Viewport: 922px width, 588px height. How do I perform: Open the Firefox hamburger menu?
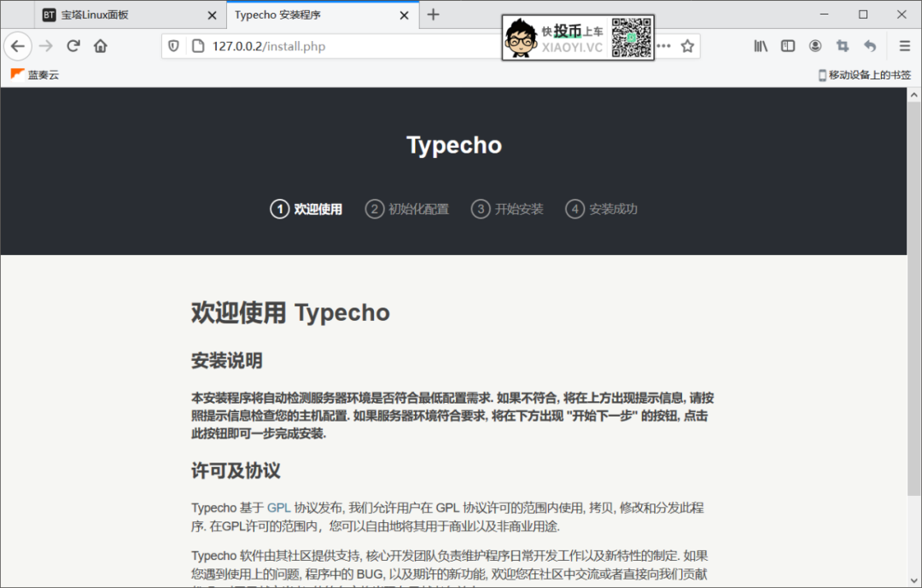(905, 46)
